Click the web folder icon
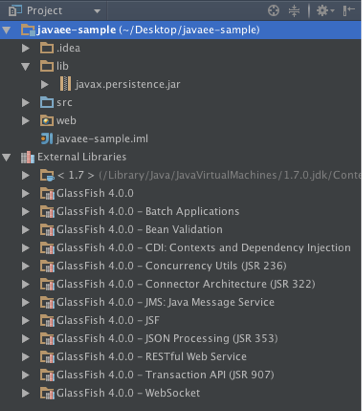The image size is (362, 411). 47,120
